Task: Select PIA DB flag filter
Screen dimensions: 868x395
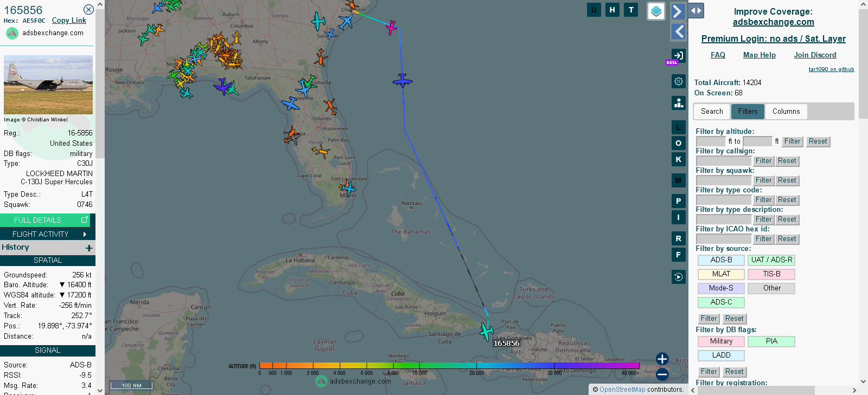Action: 771,341
